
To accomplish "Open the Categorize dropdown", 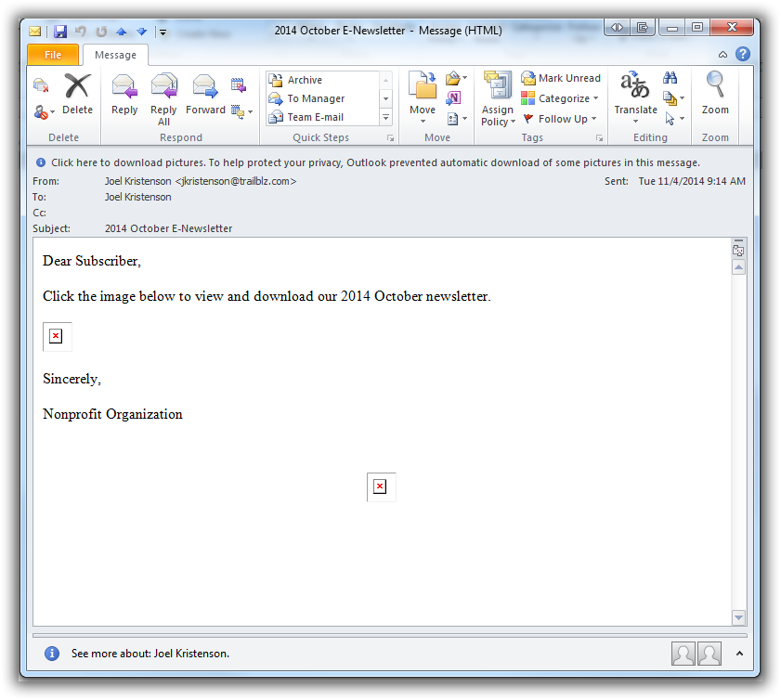I will (561, 98).
